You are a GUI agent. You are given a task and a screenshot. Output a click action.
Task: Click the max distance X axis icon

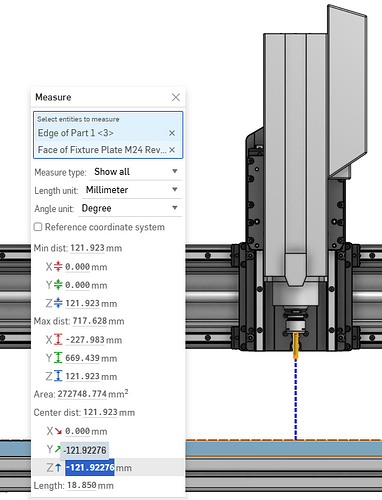pyautogui.click(x=58, y=339)
